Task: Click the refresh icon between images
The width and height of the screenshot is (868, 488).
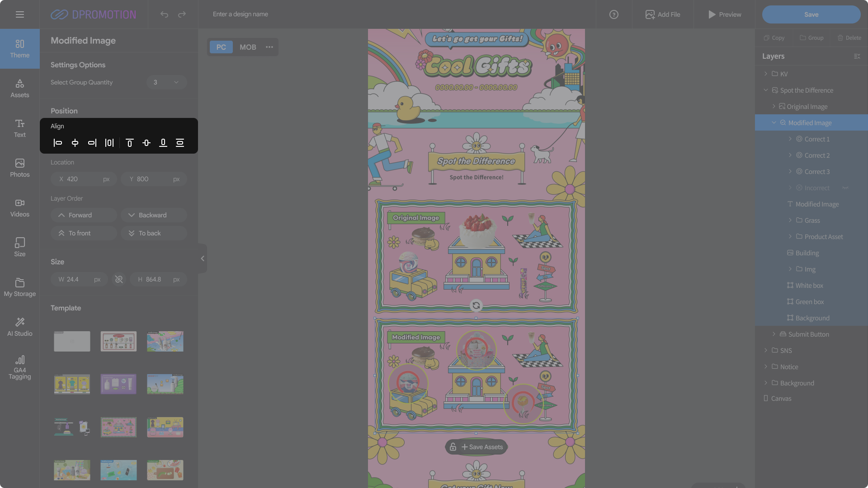Action: coord(476,306)
